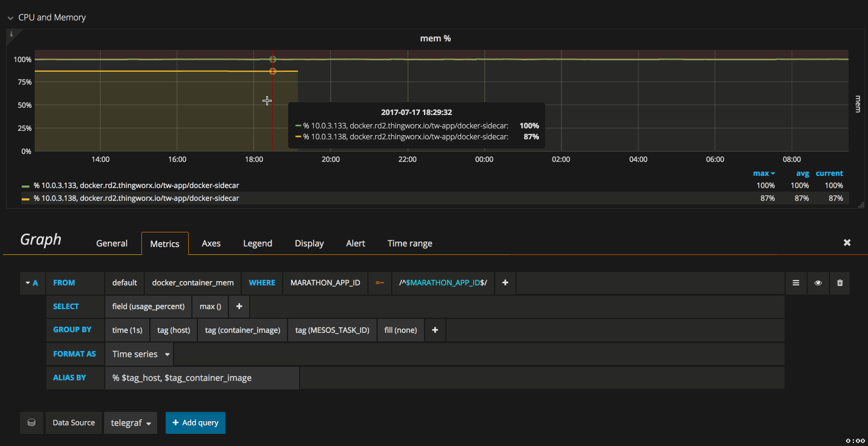Add another field using the SELECT plus icon
Image resolution: width=868 pixels, height=446 pixels.
pos(238,307)
